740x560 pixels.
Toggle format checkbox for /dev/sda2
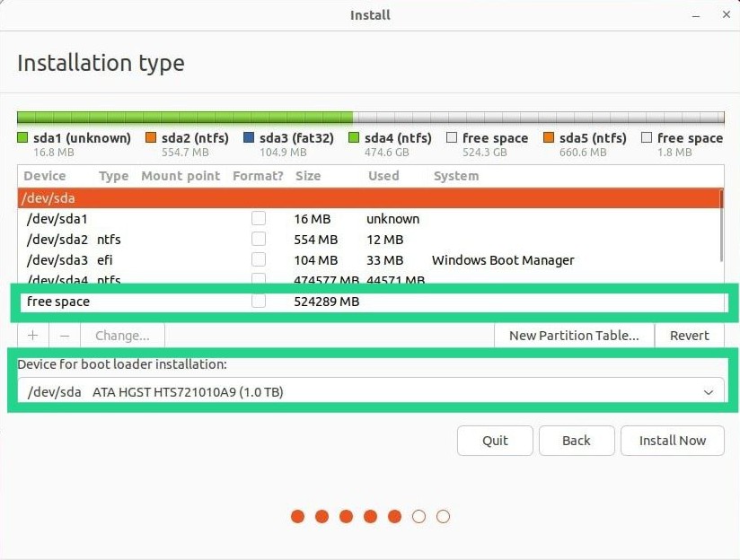pos(259,240)
